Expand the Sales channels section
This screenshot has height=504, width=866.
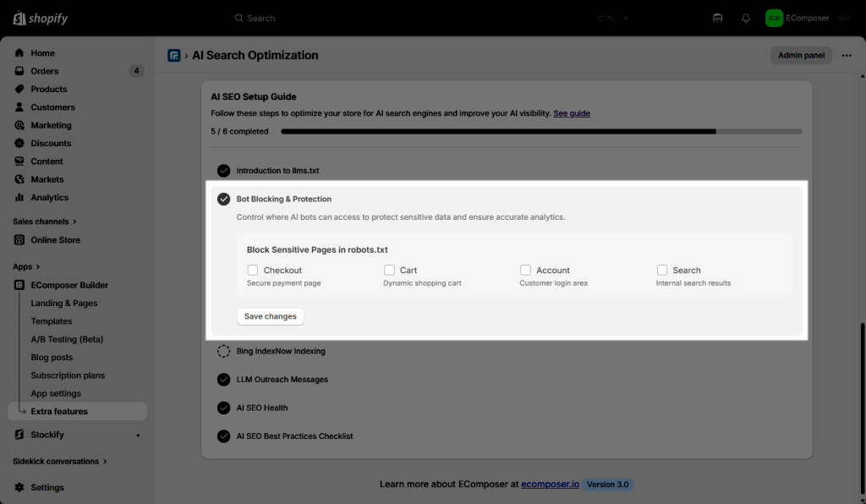click(45, 222)
